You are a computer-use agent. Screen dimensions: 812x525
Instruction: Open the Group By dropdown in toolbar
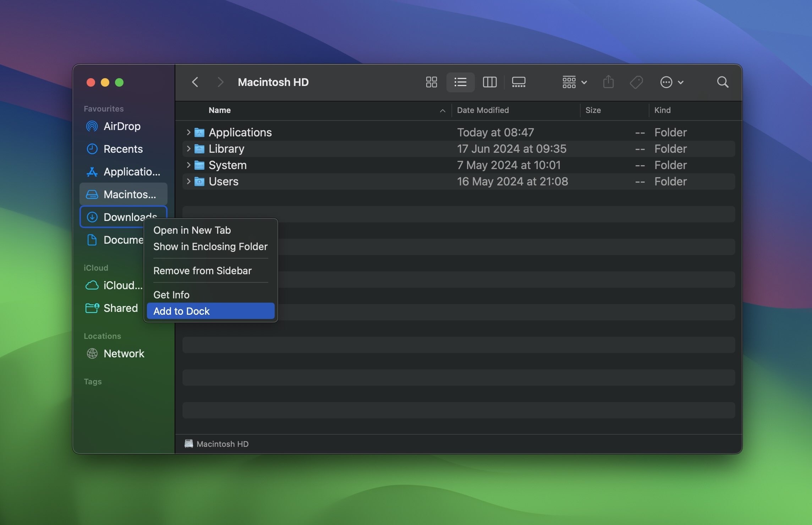point(574,82)
